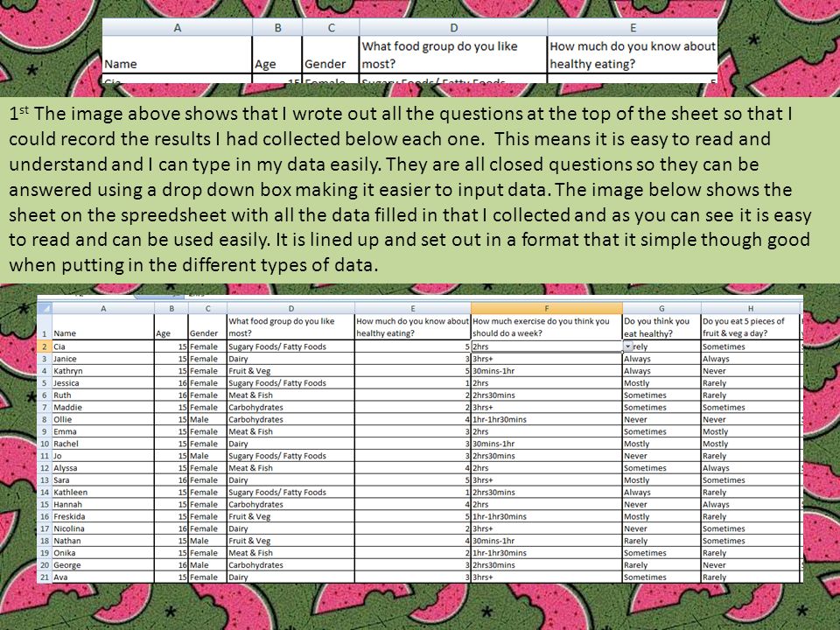Click cell with name 'Rachel'
Viewport: 840px width, 630px height.
click(x=103, y=444)
